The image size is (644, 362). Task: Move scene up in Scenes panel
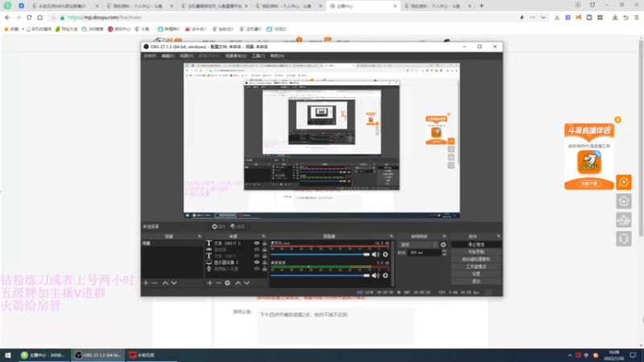pyautogui.click(x=165, y=283)
